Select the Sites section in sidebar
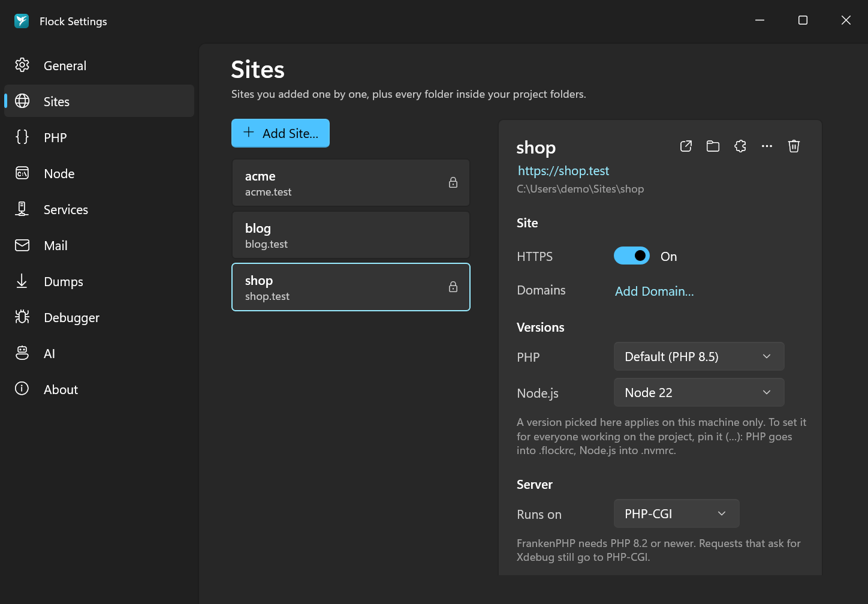 click(99, 101)
